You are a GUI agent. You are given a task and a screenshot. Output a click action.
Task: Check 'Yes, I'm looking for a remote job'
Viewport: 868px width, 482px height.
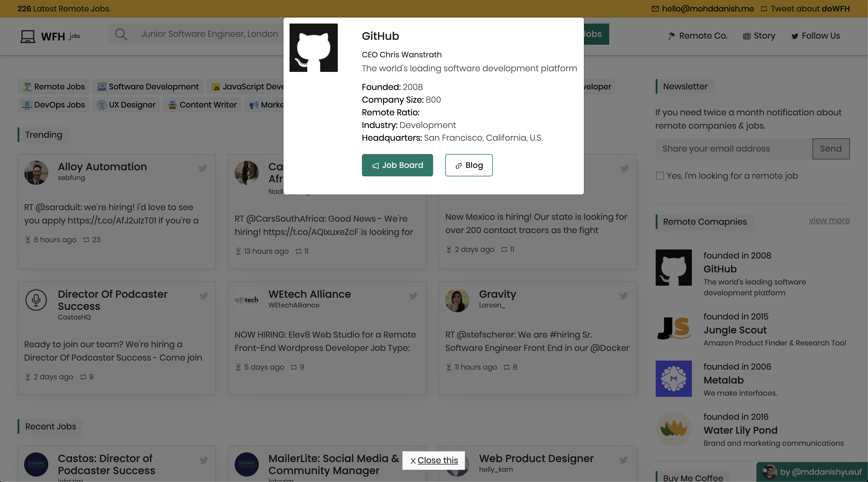(x=660, y=176)
